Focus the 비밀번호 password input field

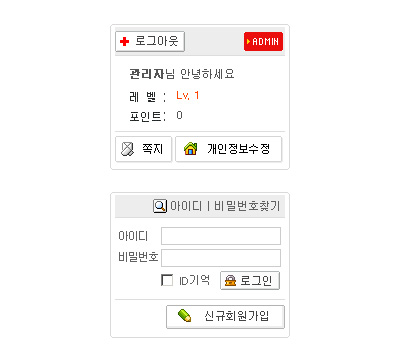pos(221,258)
